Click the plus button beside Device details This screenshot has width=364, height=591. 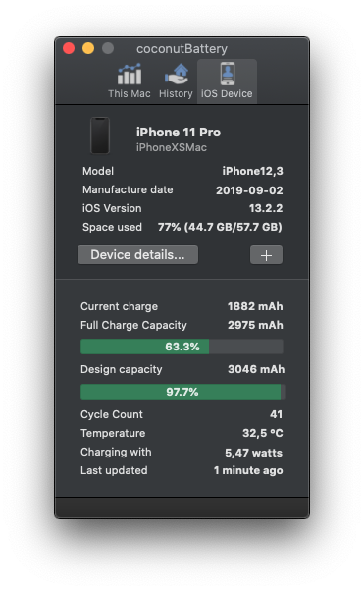click(x=266, y=255)
